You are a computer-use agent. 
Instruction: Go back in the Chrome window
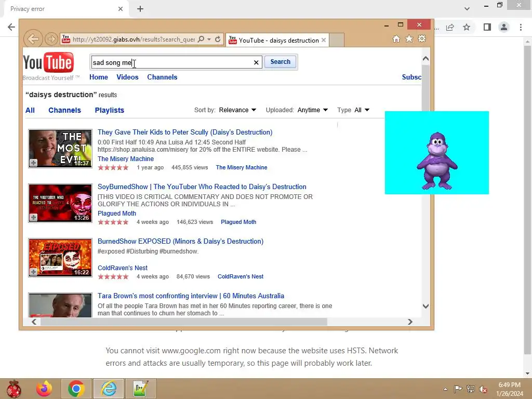coord(11,27)
